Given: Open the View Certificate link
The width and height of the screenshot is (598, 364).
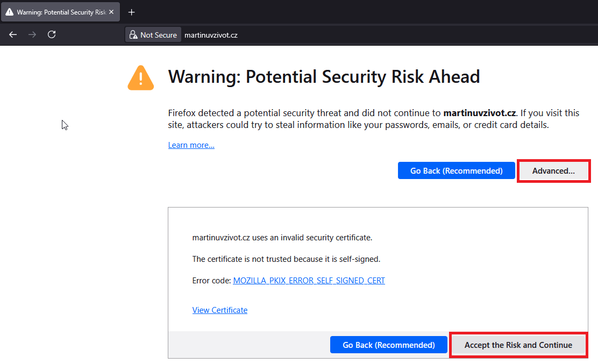Looking at the screenshot, I should click(x=219, y=310).
